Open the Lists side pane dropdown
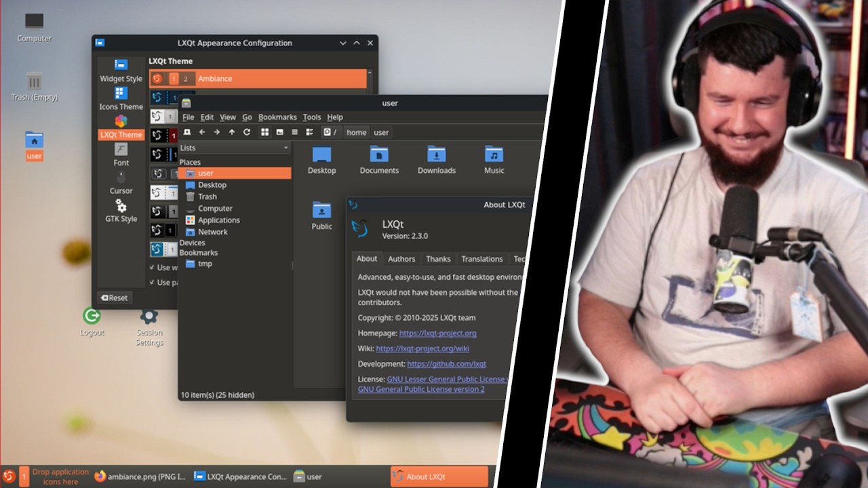 click(235, 148)
